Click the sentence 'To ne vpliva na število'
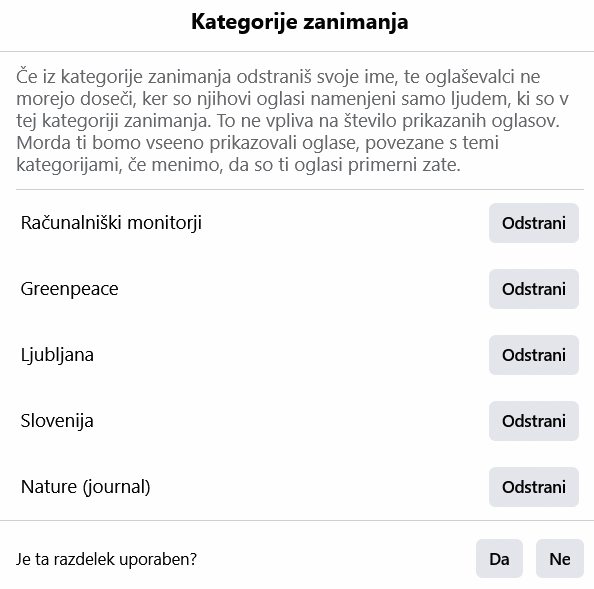Image resolution: width=594 pixels, height=589 pixels. click(x=388, y=121)
